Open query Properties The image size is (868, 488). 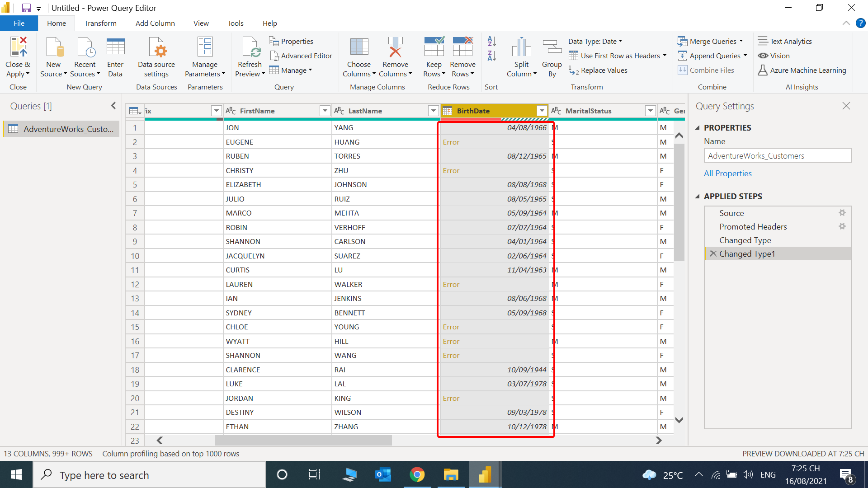pos(291,41)
